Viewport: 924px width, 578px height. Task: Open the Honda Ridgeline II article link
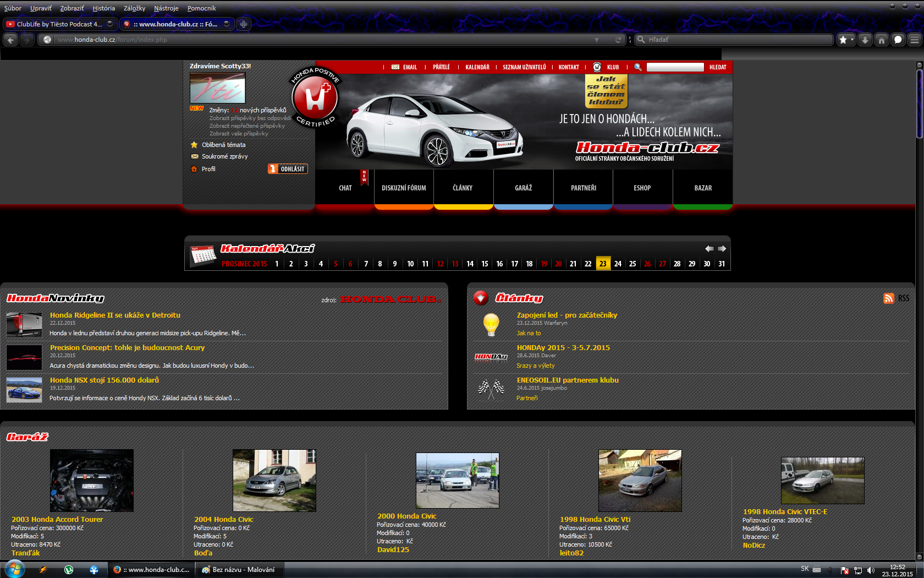pyautogui.click(x=115, y=315)
